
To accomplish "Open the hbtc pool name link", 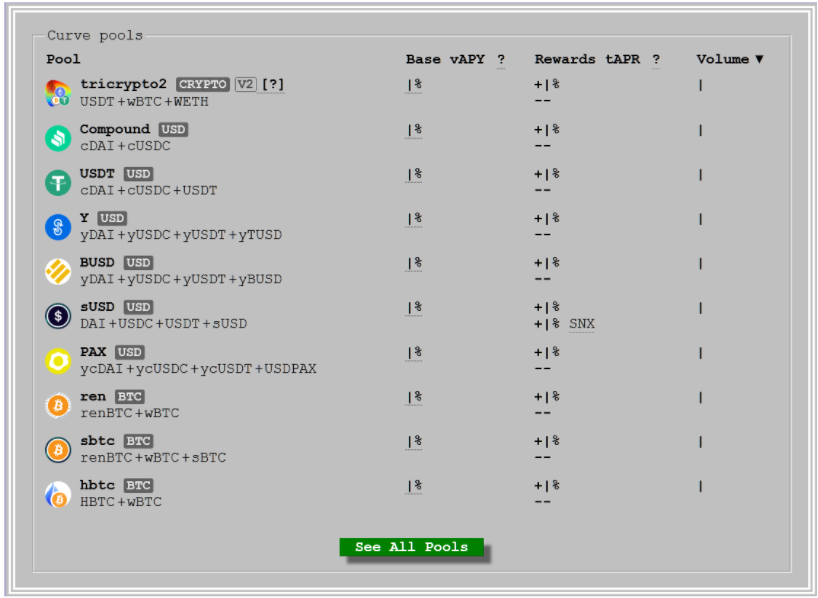I will (x=97, y=485).
